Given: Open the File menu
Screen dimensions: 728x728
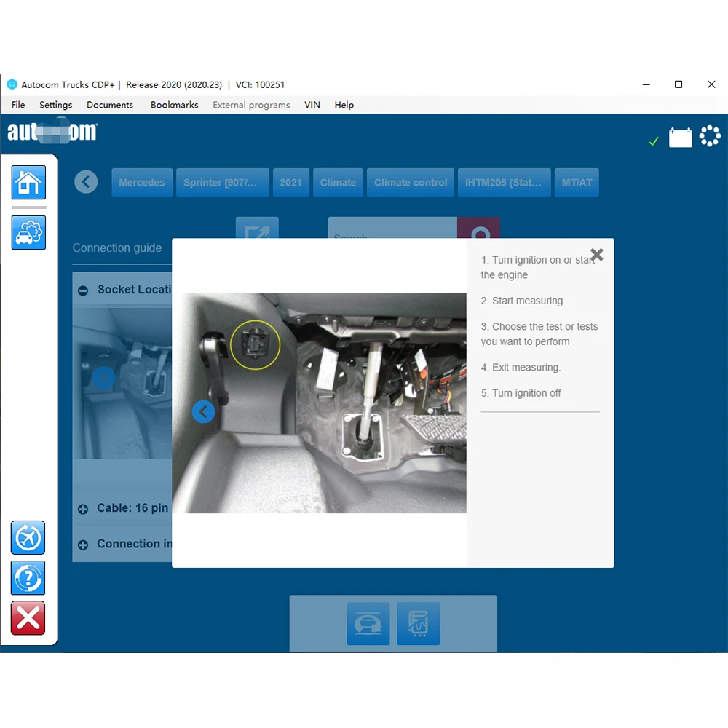Looking at the screenshot, I should tap(18, 104).
